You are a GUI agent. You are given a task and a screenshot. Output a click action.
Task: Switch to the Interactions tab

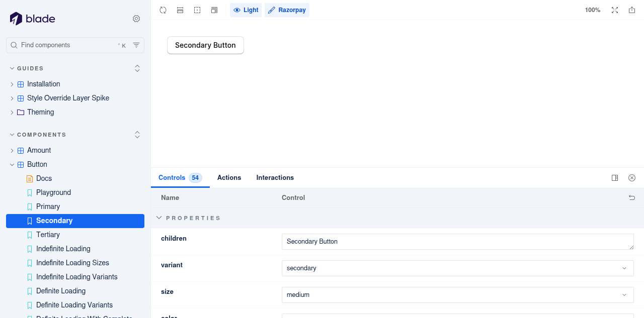(275, 178)
